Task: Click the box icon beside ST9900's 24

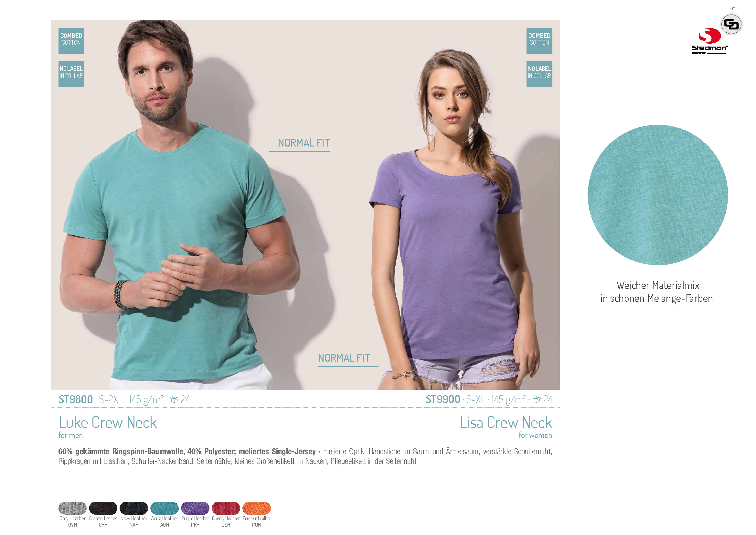Action: click(537, 399)
